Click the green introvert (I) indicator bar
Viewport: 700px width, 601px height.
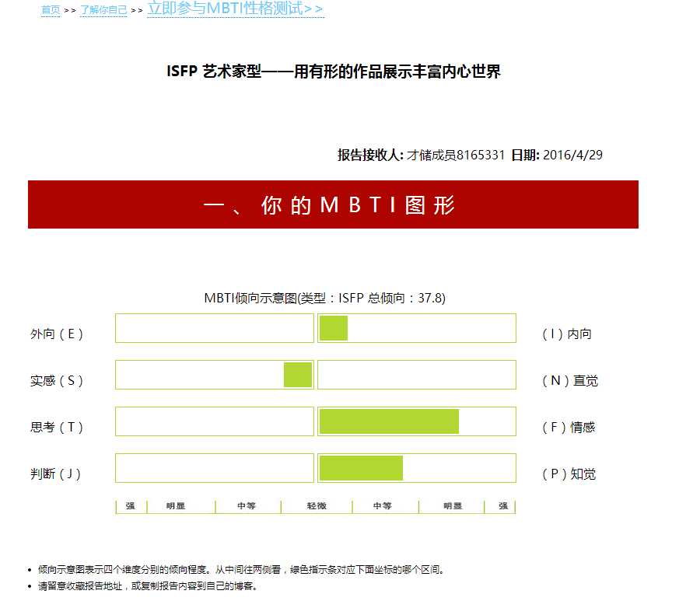[334, 328]
